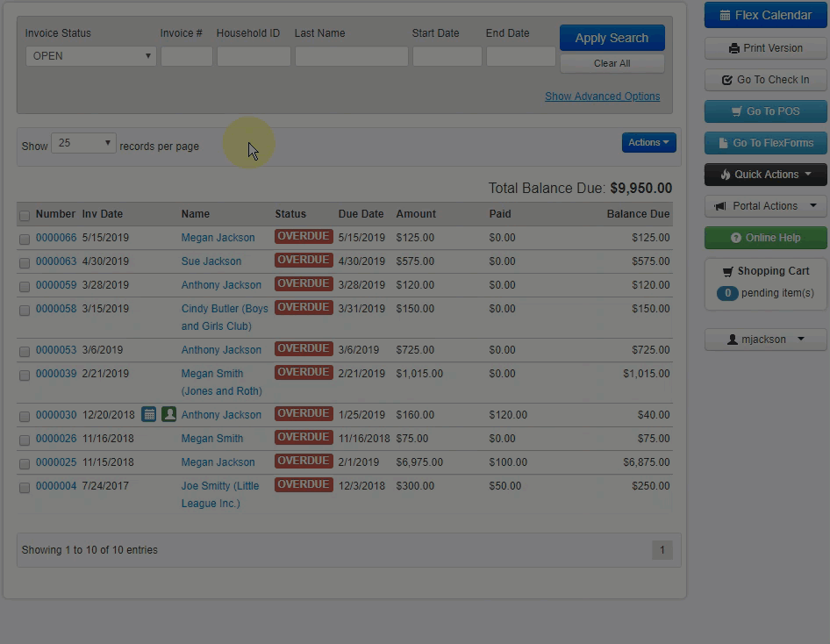Click the Apply Search button

tap(612, 38)
